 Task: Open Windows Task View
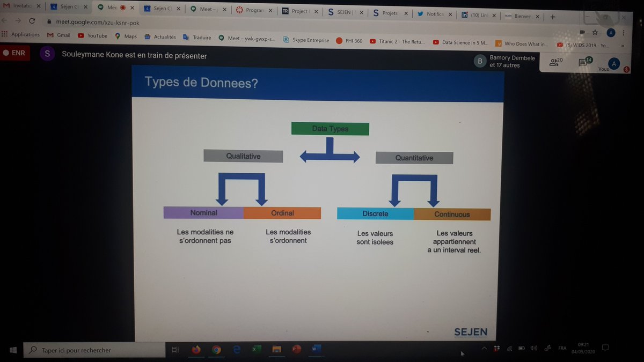175,350
